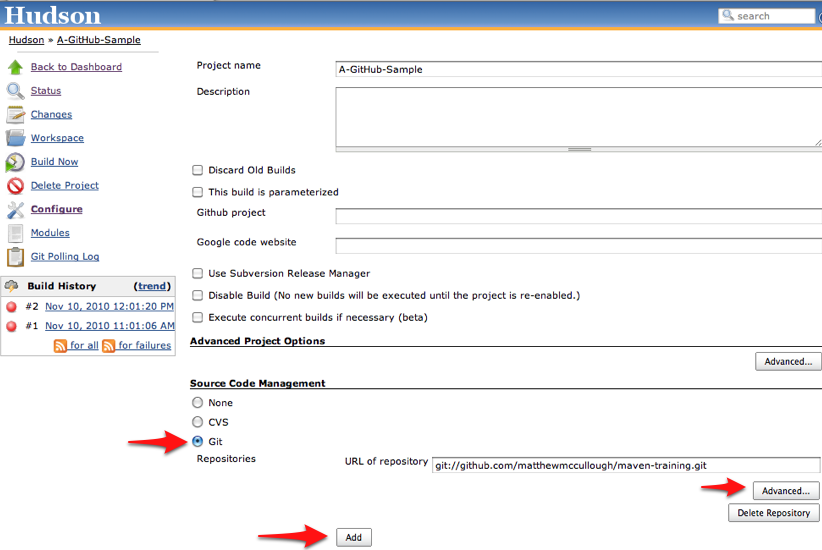Click the URL of repository field
The image size is (822, 550).
[626, 465]
